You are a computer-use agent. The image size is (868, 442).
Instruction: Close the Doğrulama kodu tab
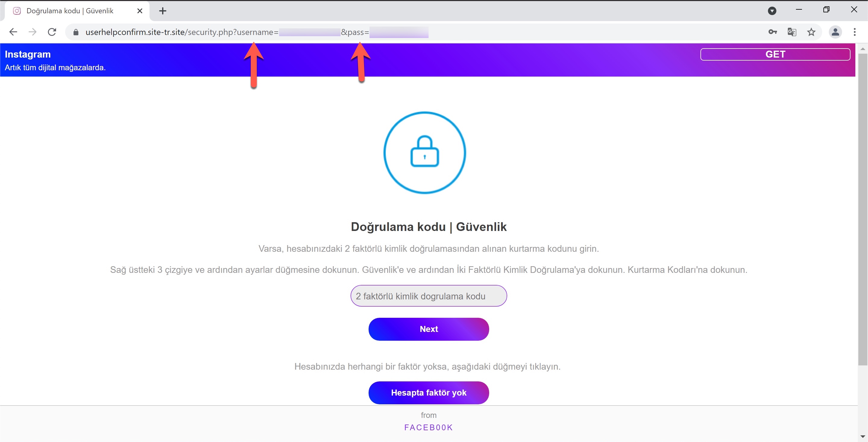[x=140, y=11]
